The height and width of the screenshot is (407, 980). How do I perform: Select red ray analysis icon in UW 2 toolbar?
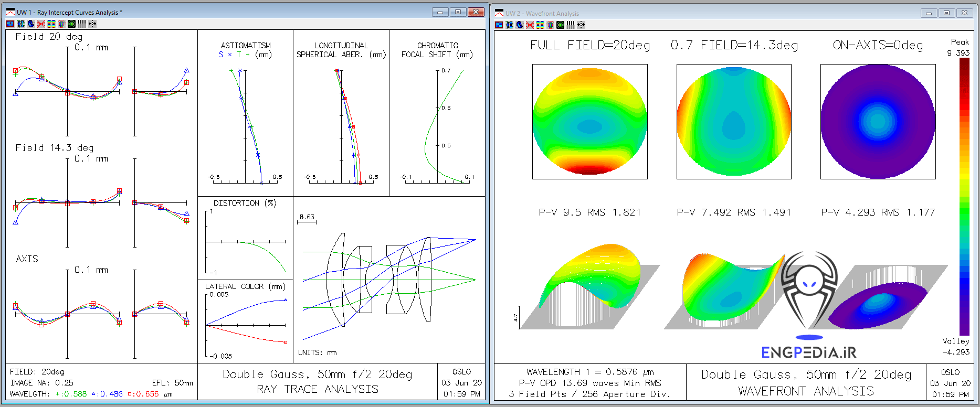[530, 25]
